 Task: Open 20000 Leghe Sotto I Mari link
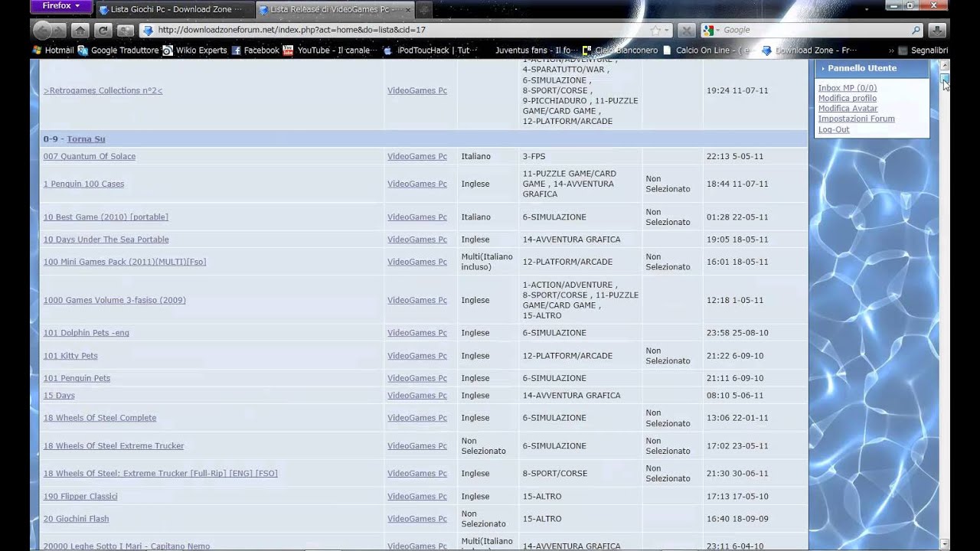(126, 546)
